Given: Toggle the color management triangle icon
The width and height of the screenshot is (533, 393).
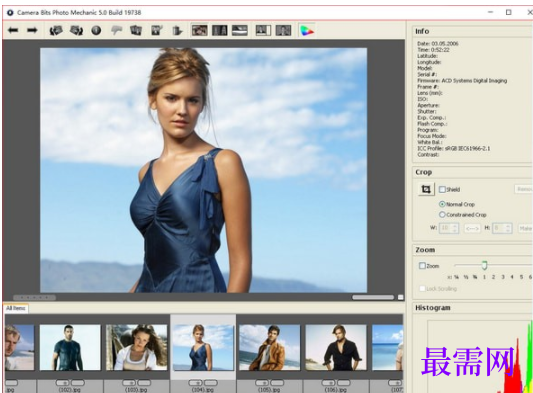Looking at the screenshot, I should (x=307, y=31).
